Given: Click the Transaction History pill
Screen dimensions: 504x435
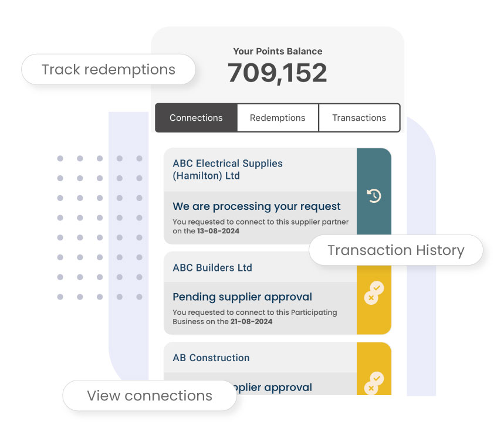Looking at the screenshot, I should click(396, 250).
